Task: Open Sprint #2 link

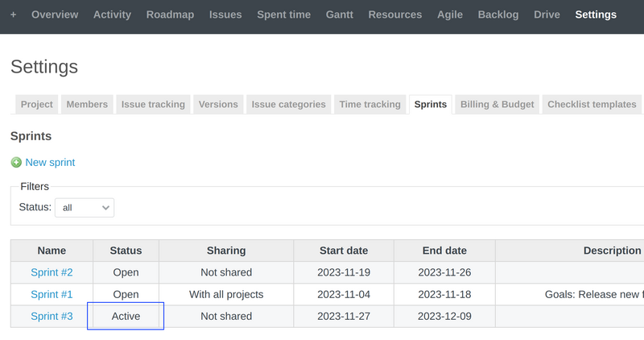Action: [52, 272]
